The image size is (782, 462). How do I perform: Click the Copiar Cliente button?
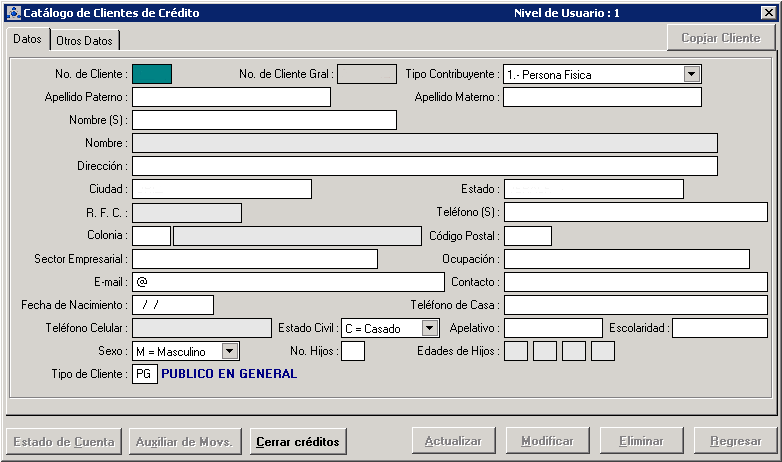click(x=721, y=38)
